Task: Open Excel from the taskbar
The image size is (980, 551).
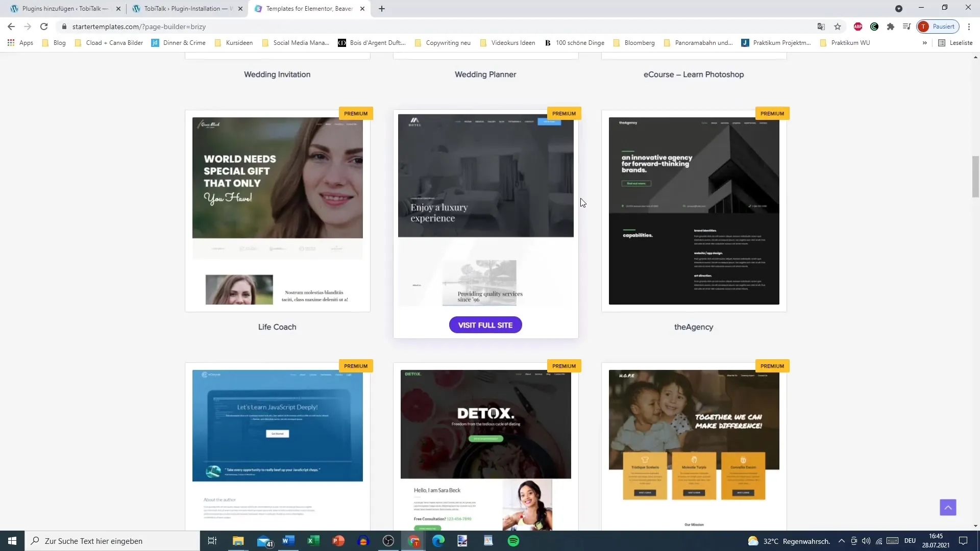Action: click(313, 541)
